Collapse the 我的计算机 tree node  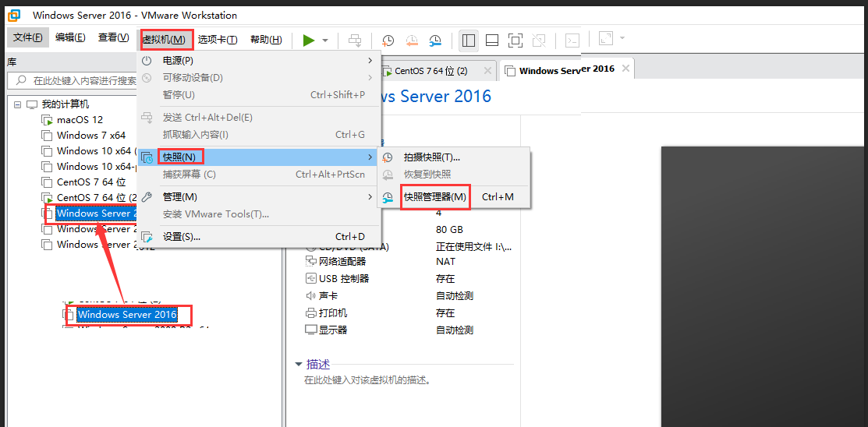tap(18, 104)
